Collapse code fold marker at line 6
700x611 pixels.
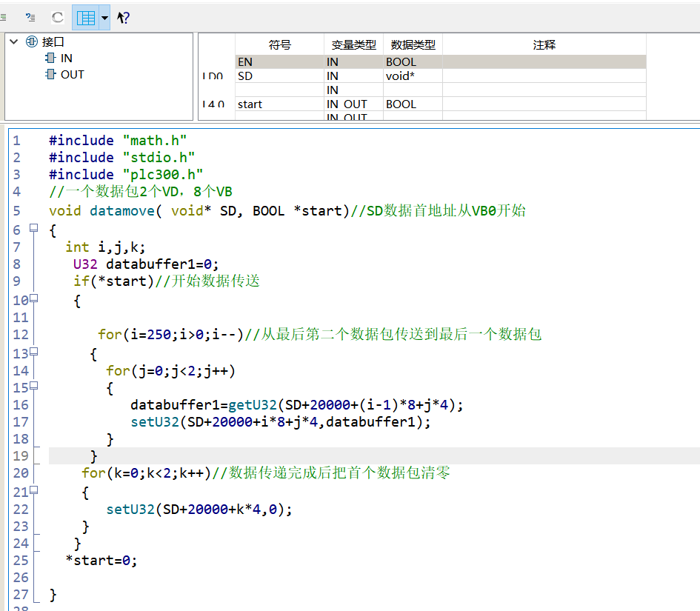33,228
